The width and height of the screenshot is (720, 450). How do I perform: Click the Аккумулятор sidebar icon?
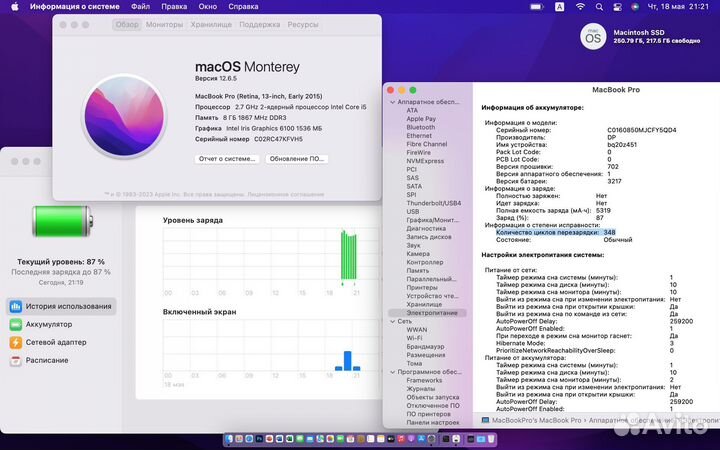coord(16,324)
